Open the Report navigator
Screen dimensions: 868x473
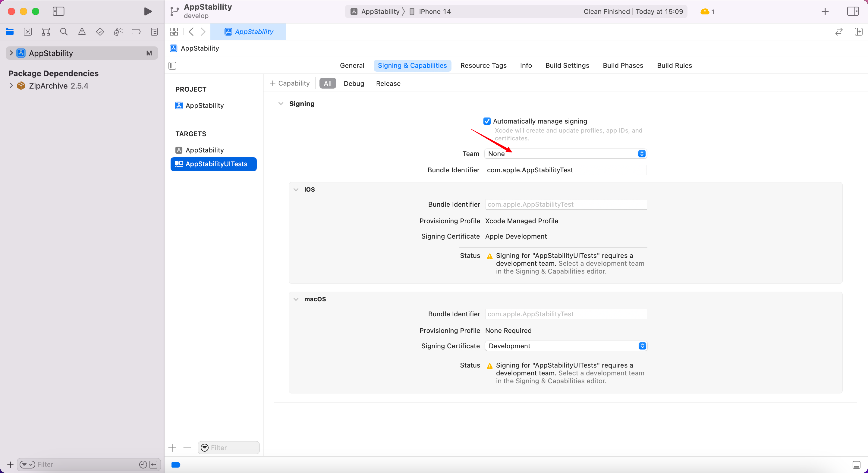point(154,32)
